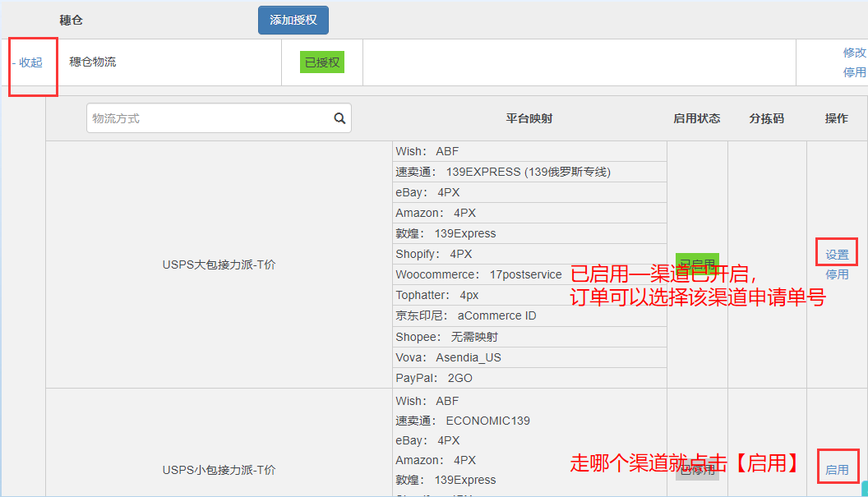Click Vova: Asendia_US mapping
Screen dimensions: 868x497
coord(448,357)
